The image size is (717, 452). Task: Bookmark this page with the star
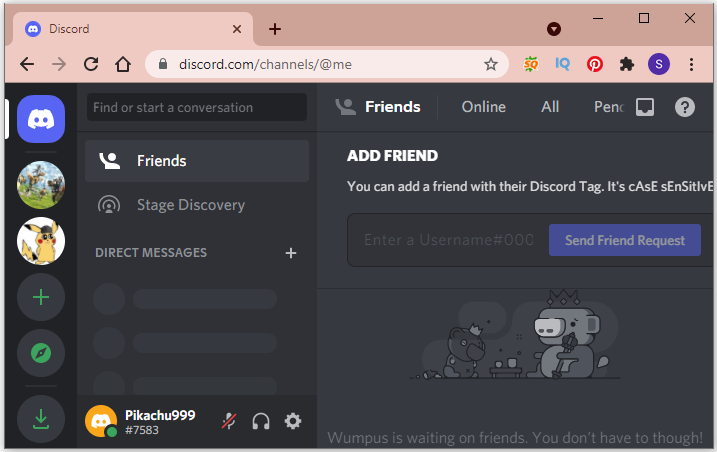coord(491,64)
